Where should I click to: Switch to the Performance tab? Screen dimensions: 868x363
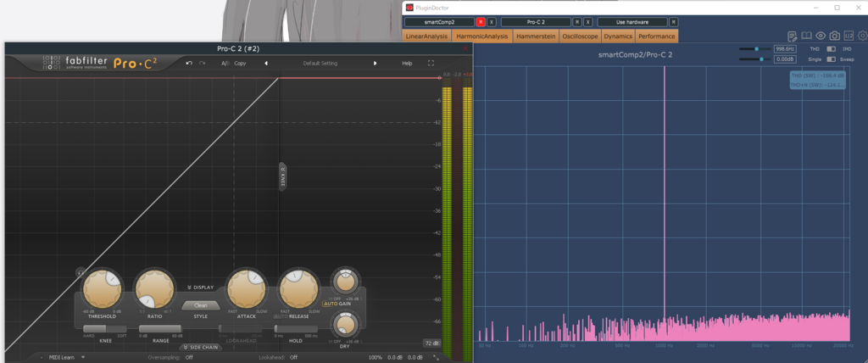click(657, 36)
